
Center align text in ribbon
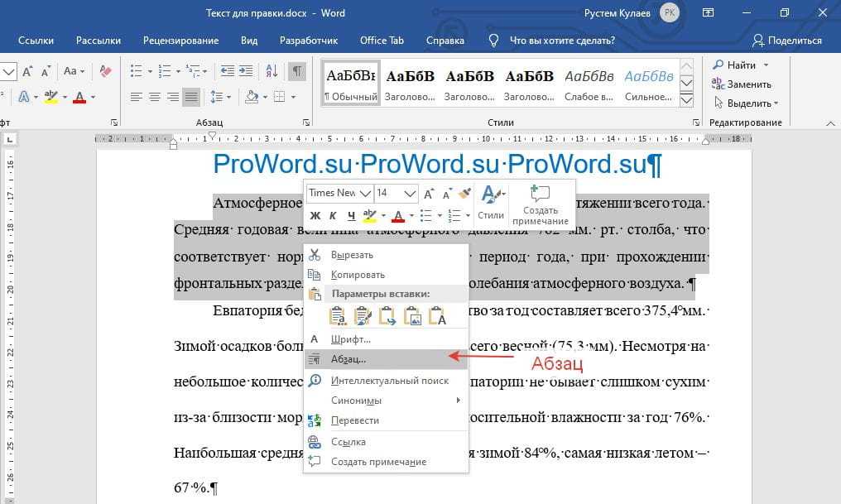[x=155, y=97]
